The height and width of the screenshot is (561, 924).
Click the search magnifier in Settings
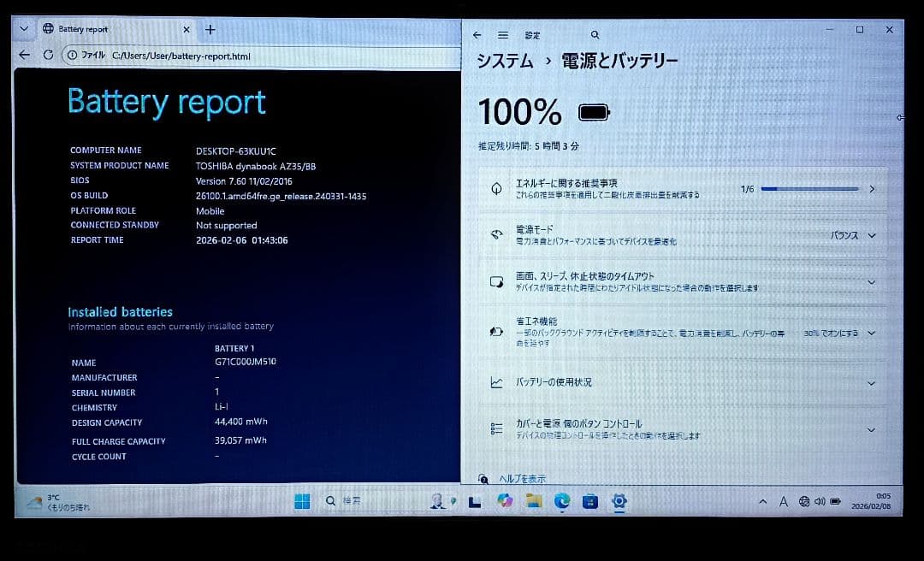[x=595, y=35]
